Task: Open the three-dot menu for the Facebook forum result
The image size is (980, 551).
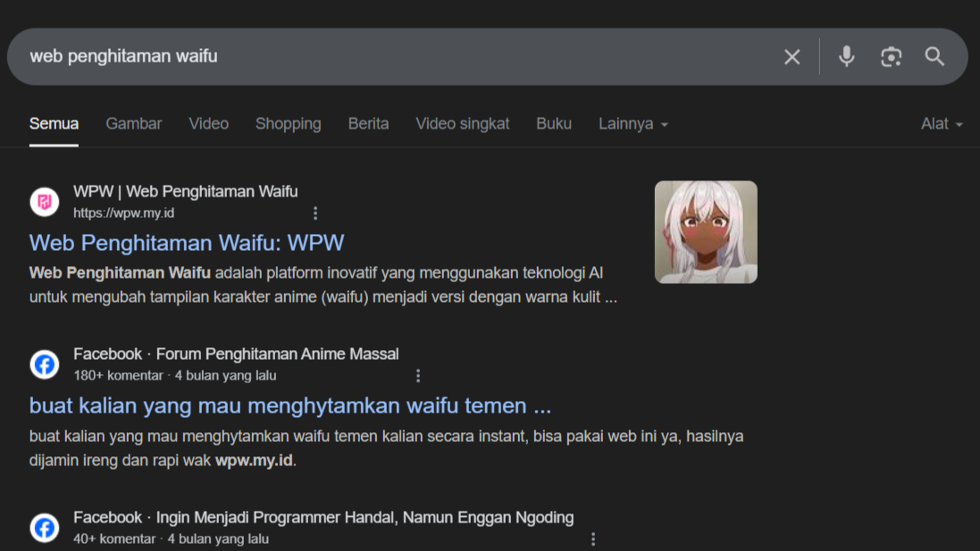Action: pos(418,375)
